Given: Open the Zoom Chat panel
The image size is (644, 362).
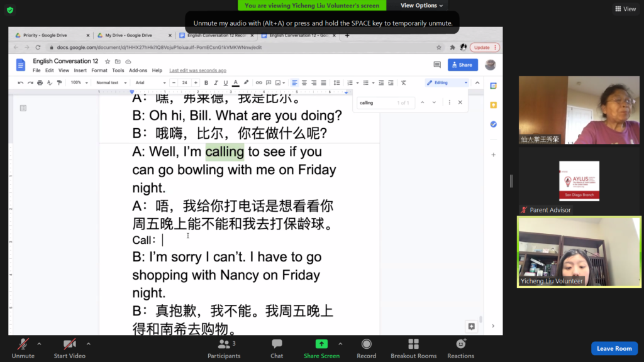Looking at the screenshot, I should pyautogui.click(x=277, y=348).
